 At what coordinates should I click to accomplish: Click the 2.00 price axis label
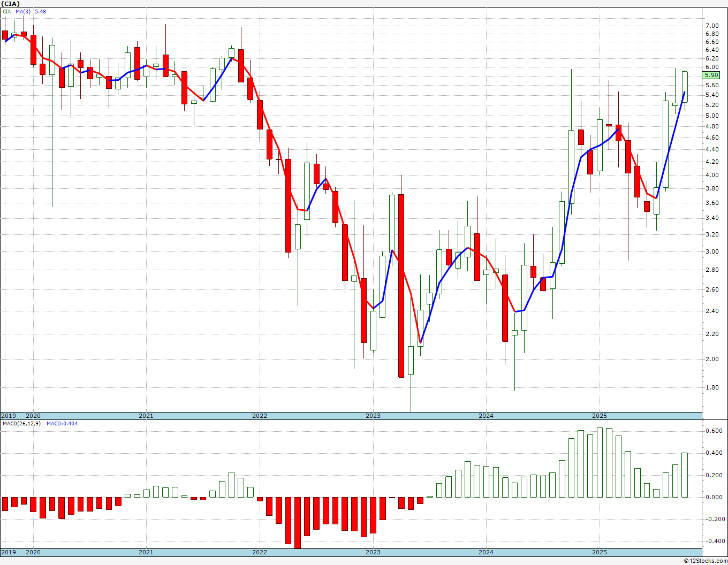pos(712,359)
